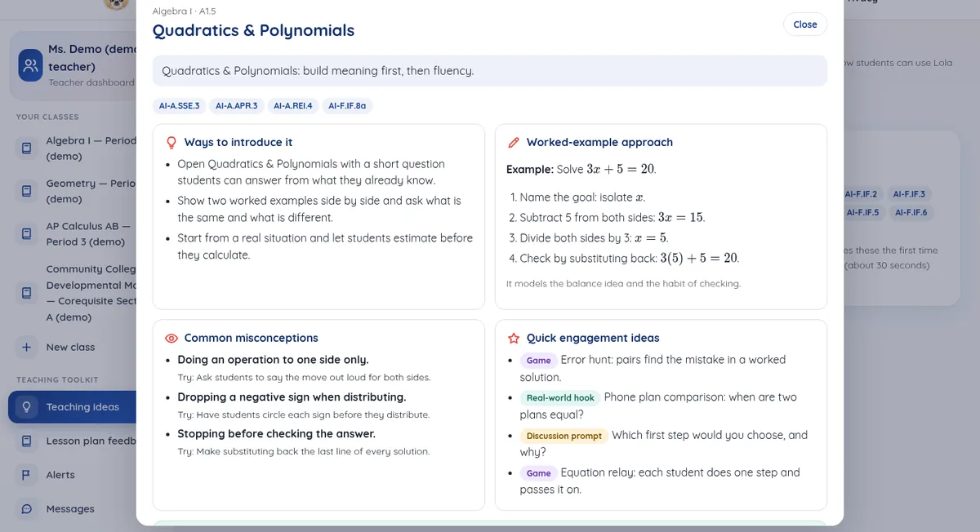980x532 pixels.
Task: Select the Discussion prompt badge
Action: click(x=564, y=436)
